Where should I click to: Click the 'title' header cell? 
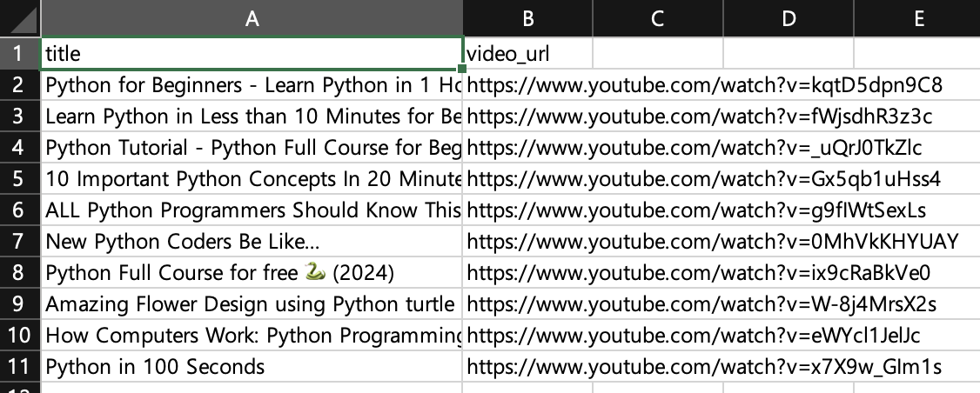[x=252, y=53]
